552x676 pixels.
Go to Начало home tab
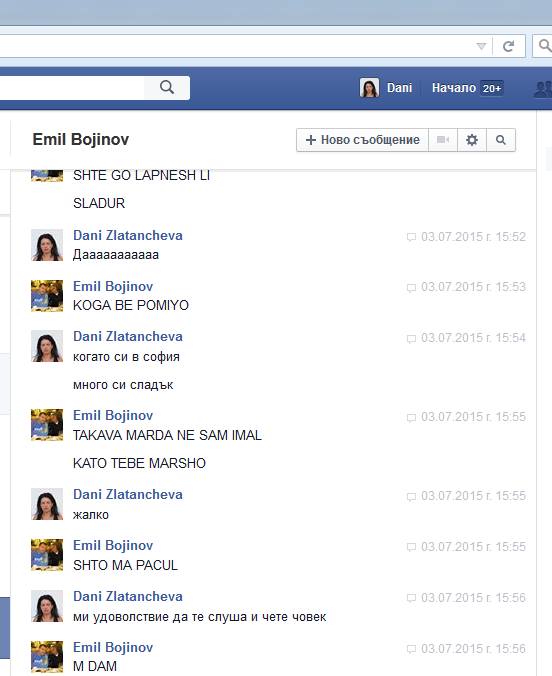coord(454,88)
